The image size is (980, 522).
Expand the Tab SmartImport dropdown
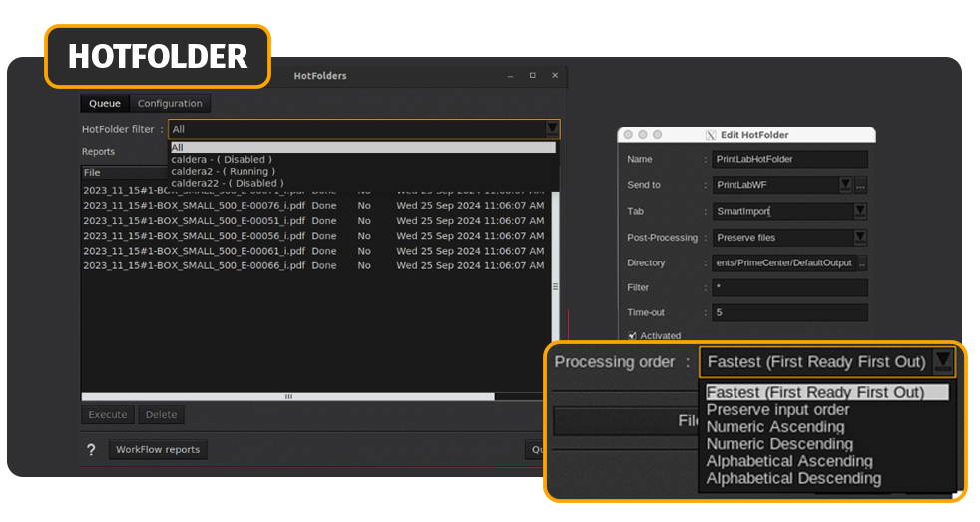(859, 211)
